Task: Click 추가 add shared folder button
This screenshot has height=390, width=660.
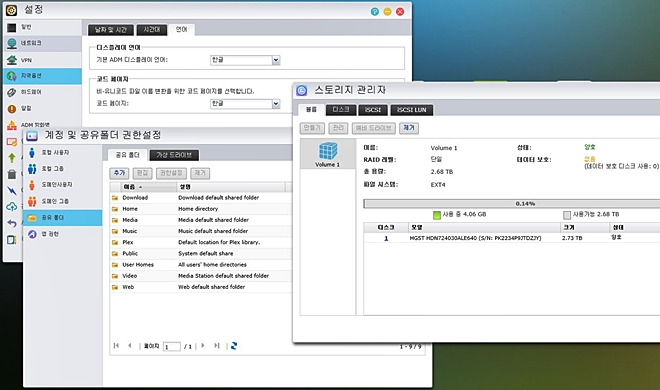Action: click(119, 173)
